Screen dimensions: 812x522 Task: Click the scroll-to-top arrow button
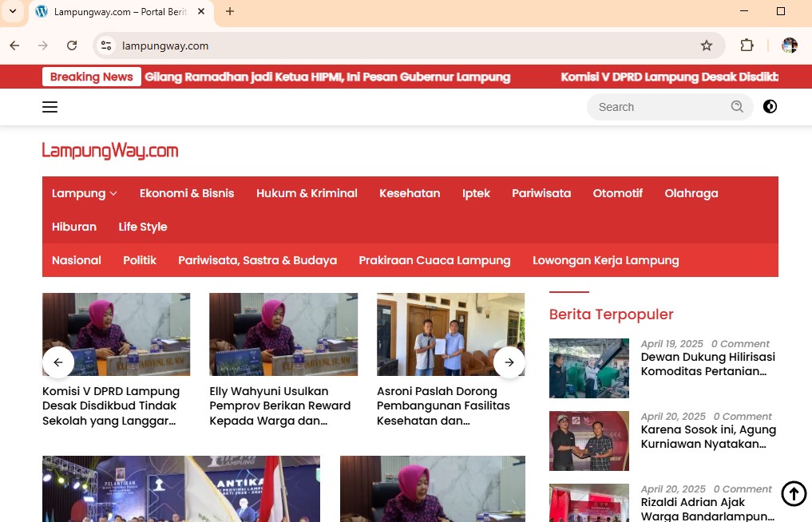point(794,493)
